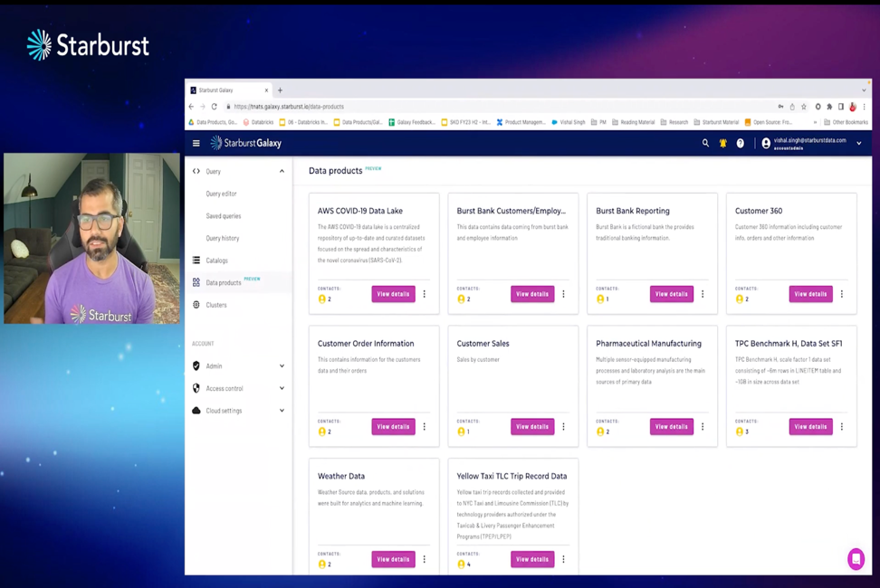Screen dimensions: 880x588
Task: Click the Catalogs list icon
Action: 196,261
